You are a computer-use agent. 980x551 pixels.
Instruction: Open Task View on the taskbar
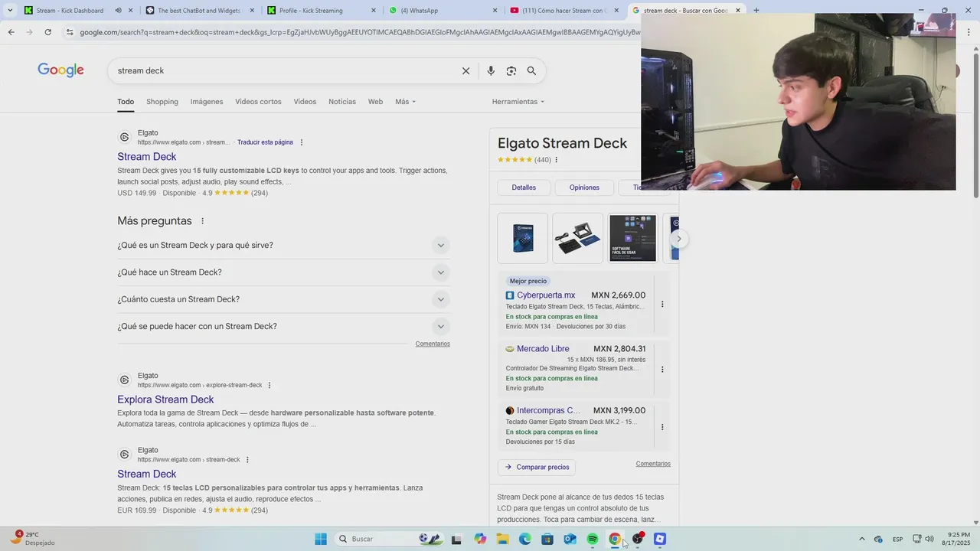(x=456, y=539)
